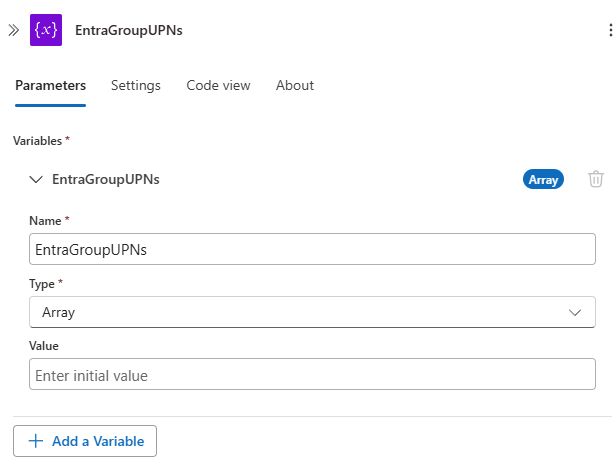The image size is (616, 469).
Task: Click the Enter initial value field
Action: (312, 376)
